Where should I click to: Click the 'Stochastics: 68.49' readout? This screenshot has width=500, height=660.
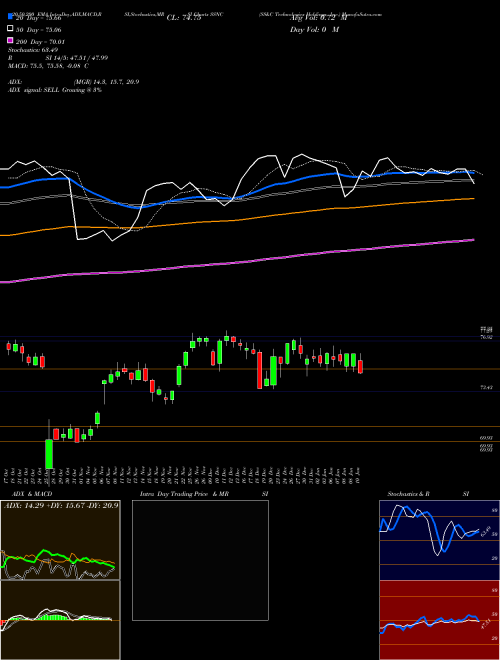click(x=33, y=50)
